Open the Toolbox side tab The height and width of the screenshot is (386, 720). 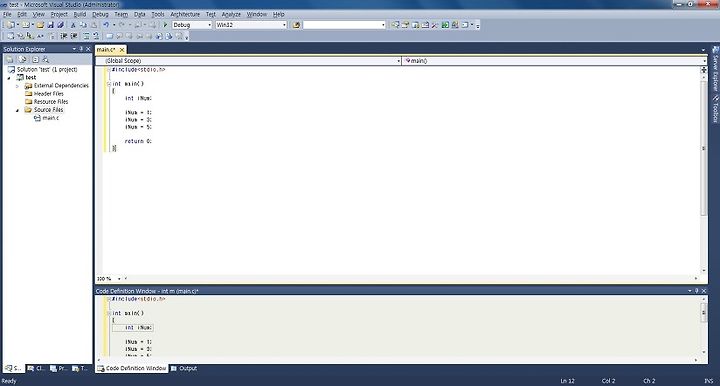(715, 109)
